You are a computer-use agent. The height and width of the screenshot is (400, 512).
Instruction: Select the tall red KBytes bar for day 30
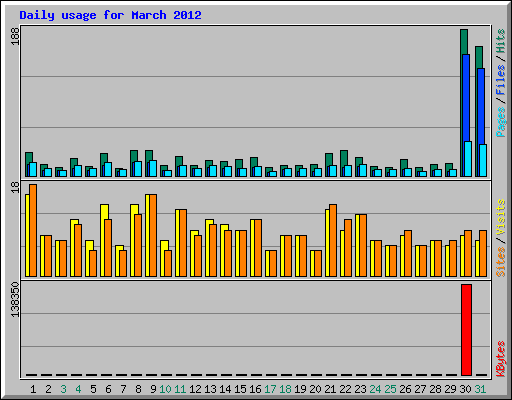point(466,330)
